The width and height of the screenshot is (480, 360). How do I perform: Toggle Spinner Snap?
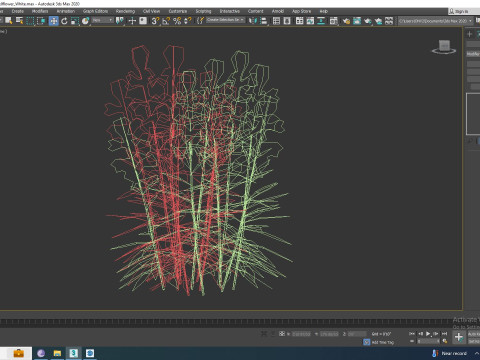click(188, 21)
